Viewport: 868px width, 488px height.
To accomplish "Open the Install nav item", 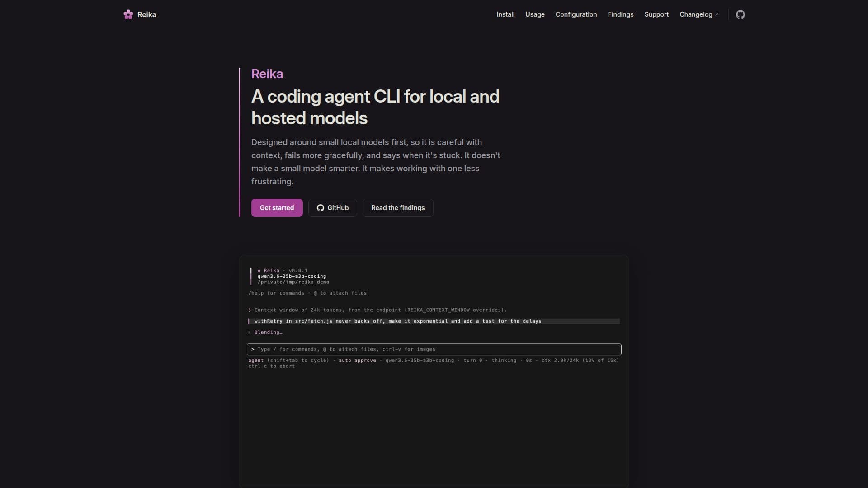I will (505, 14).
